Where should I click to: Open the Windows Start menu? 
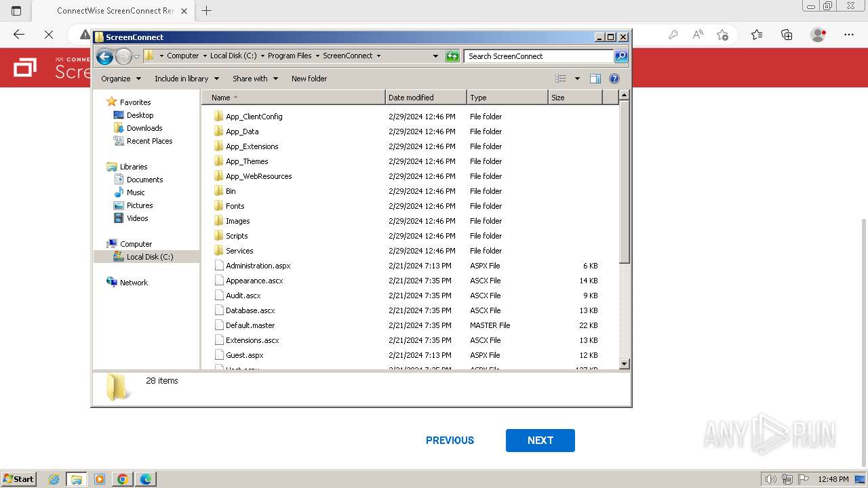tap(18, 479)
